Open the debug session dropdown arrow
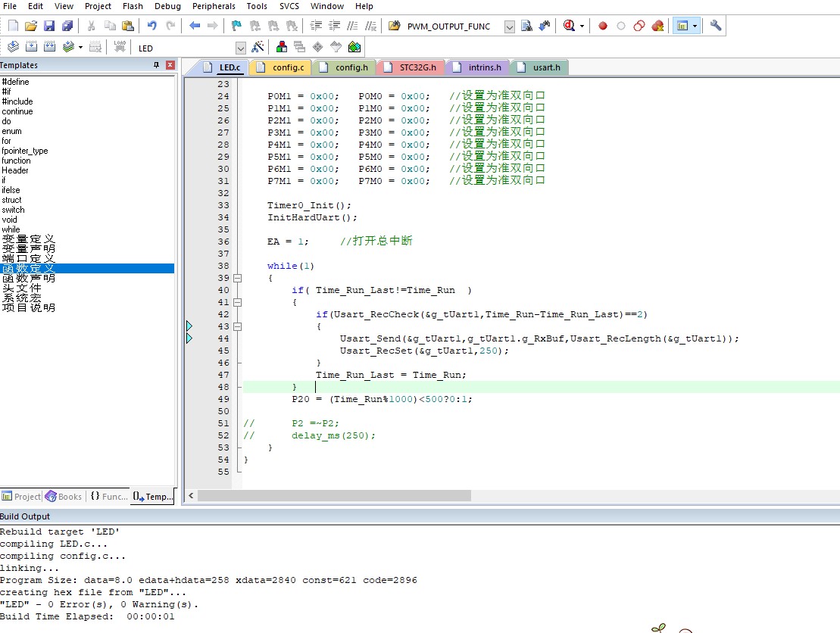This screenshot has height=633, width=840. coord(582,26)
